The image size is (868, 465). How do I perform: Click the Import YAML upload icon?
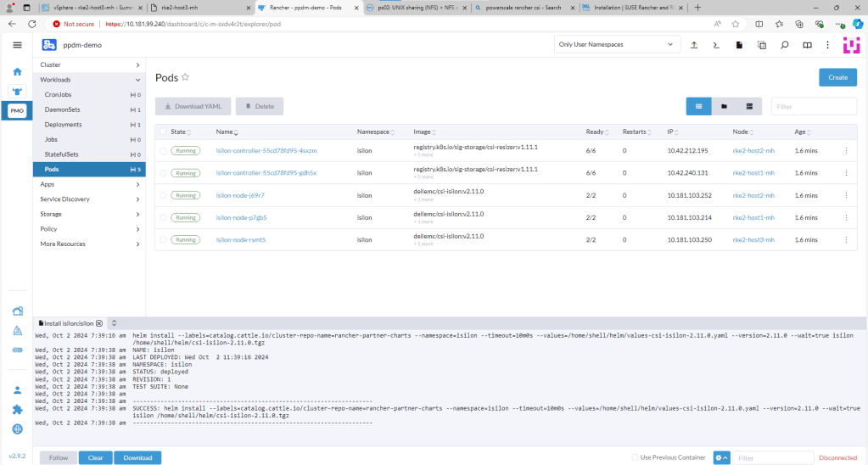[x=694, y=45]
